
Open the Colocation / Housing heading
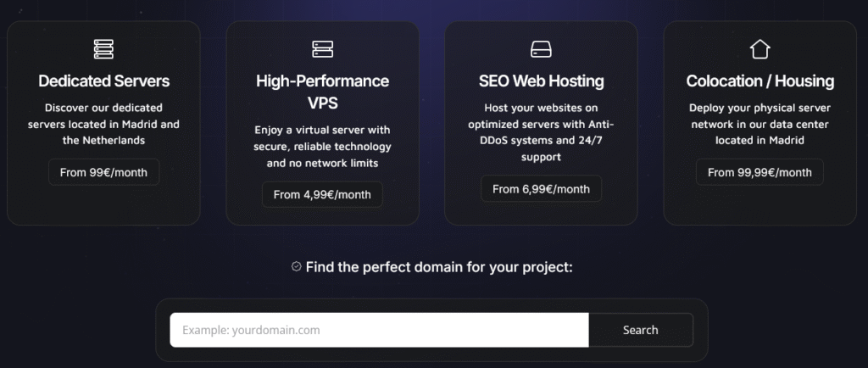coord(759,81)
